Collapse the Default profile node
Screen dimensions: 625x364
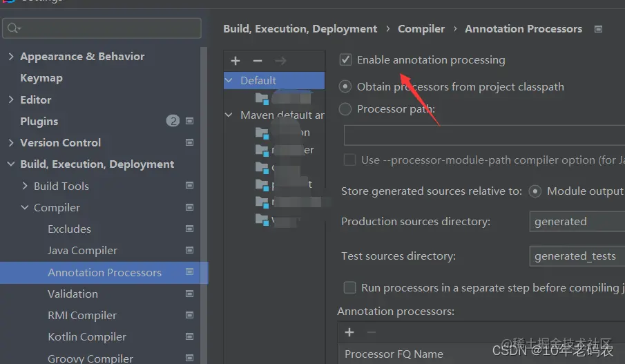[229, 80]
